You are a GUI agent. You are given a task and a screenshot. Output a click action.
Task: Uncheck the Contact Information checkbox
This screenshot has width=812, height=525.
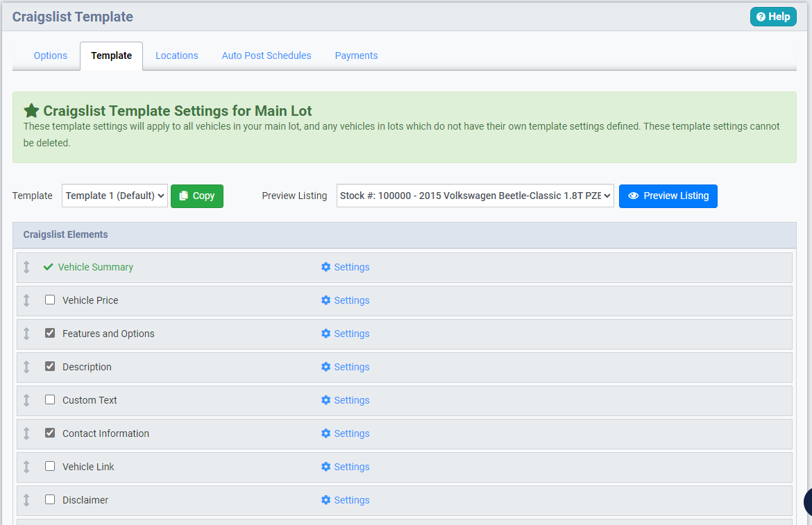point(49,432)
